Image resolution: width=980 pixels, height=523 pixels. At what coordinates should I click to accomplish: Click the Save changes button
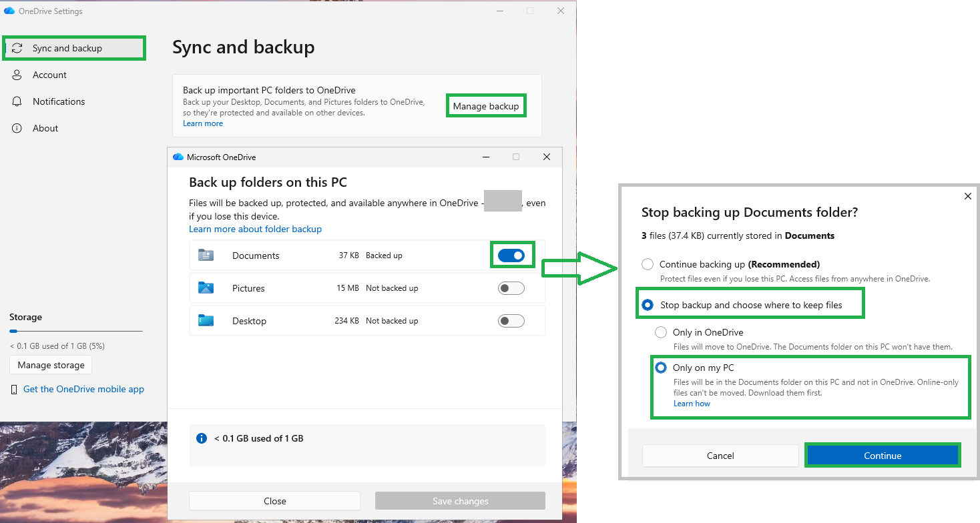[x=461, y=501]
